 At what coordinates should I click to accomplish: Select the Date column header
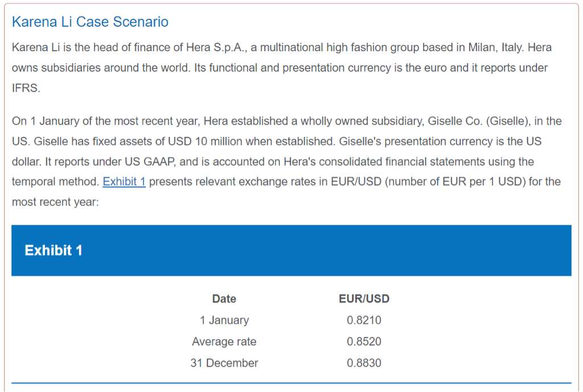click(x=224, y=299)
